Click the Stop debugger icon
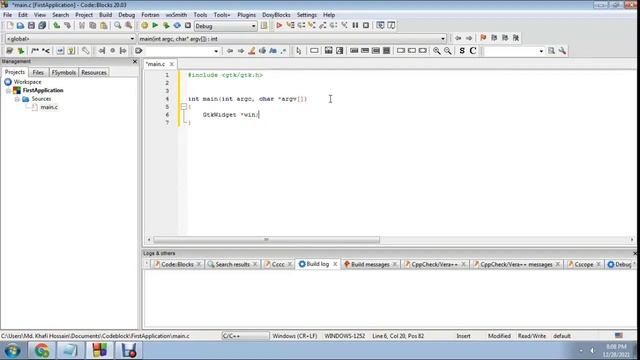Viewport: 640px width, 360px height. click(366, 25)
